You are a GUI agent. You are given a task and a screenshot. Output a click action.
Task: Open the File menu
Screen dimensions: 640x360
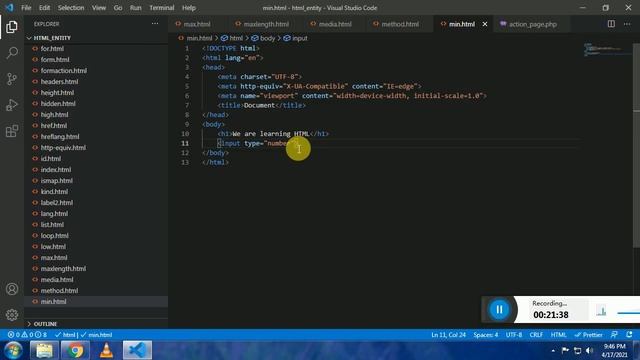tap(26, 8)
